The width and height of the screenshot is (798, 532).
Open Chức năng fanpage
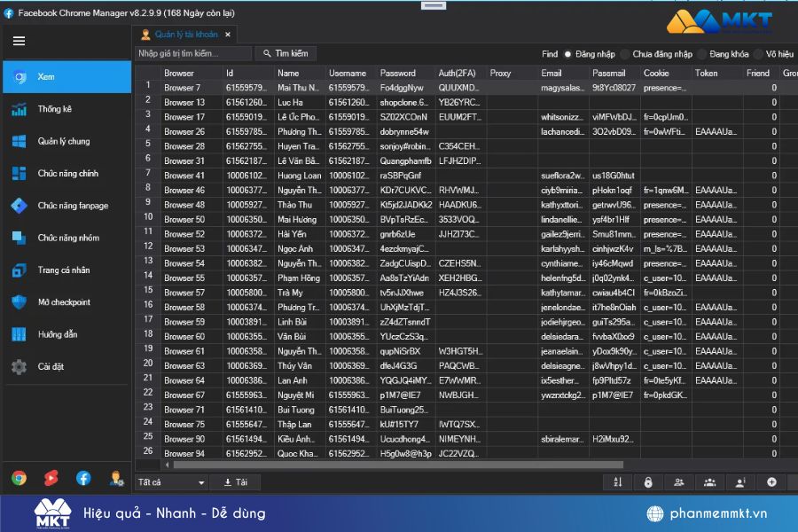point(67,206)
